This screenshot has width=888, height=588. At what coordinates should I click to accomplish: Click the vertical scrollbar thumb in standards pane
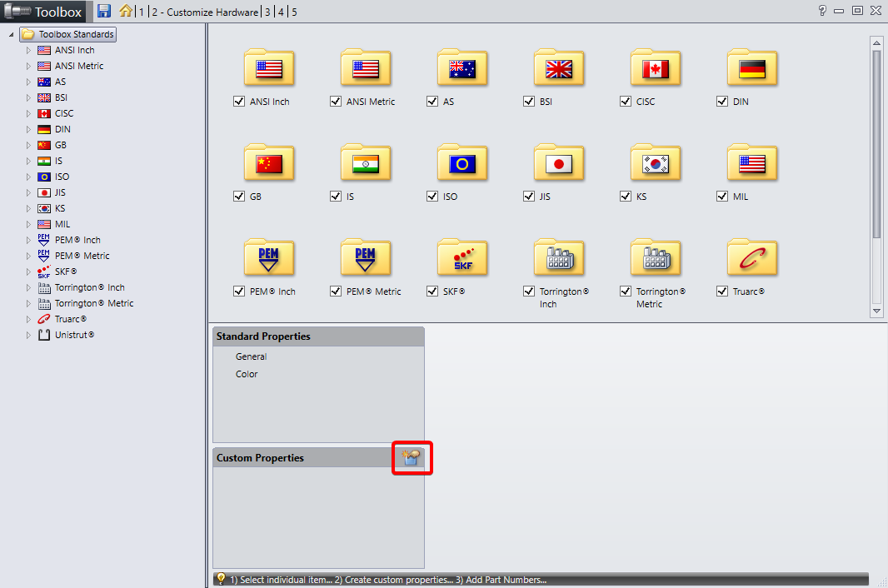click(x=876, y=144)
